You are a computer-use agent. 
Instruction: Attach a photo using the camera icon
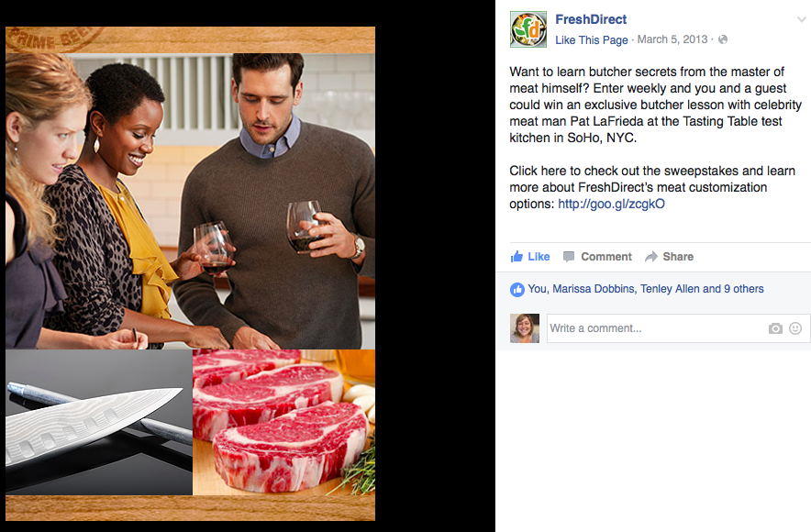point(775,328)
